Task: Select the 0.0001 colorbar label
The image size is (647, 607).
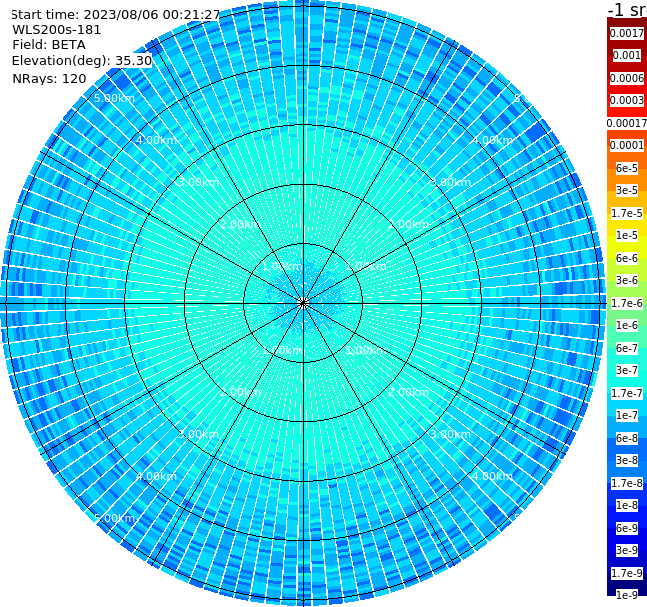Action: click(627, 145)
